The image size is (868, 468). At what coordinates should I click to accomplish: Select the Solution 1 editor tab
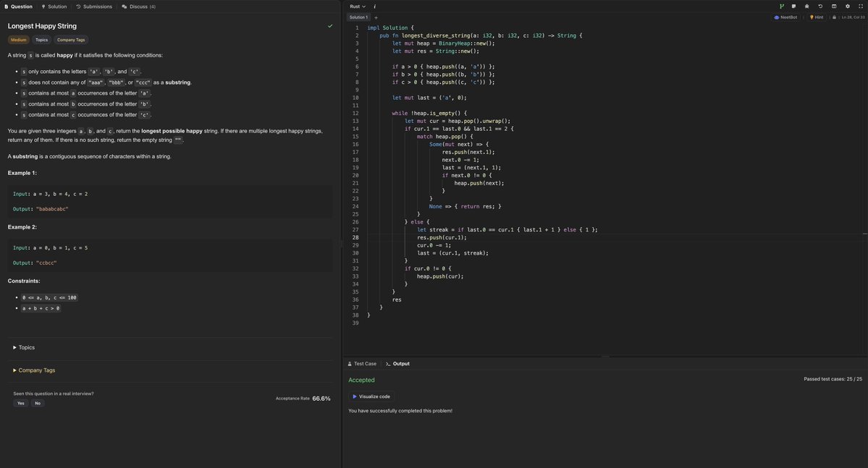[358, 17]
